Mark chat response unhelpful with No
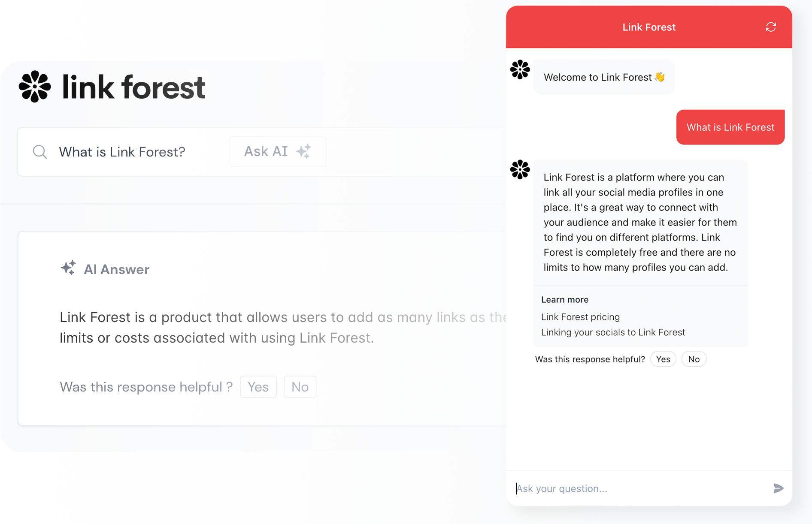812x524 pixels. pos(694,359)
